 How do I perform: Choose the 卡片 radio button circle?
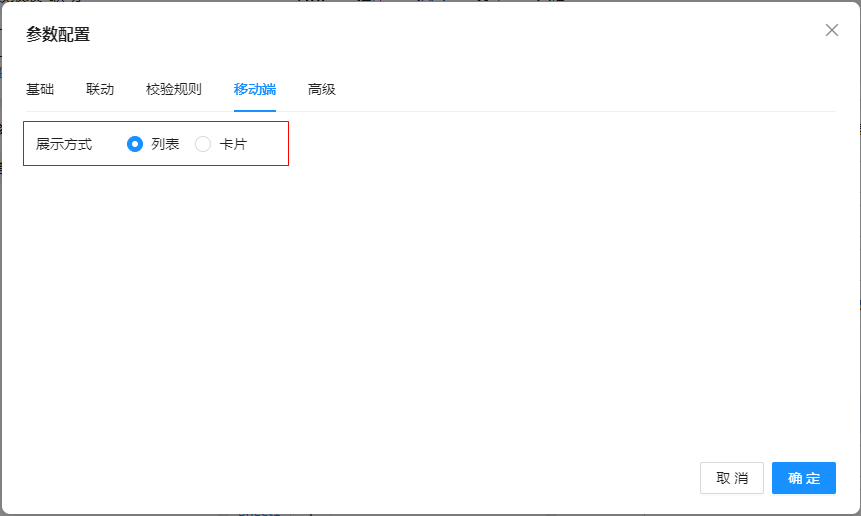click(x=203, y=144)
